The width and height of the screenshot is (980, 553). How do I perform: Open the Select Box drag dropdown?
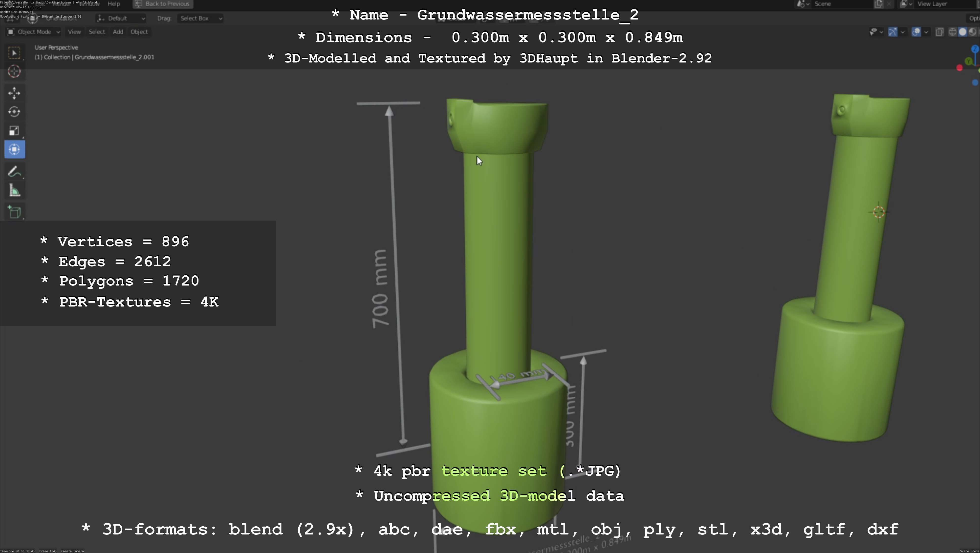coord(200,18)
